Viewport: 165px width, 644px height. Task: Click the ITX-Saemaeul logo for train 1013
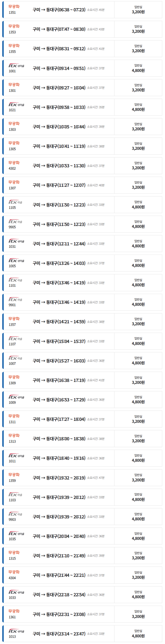coord(16,631)
